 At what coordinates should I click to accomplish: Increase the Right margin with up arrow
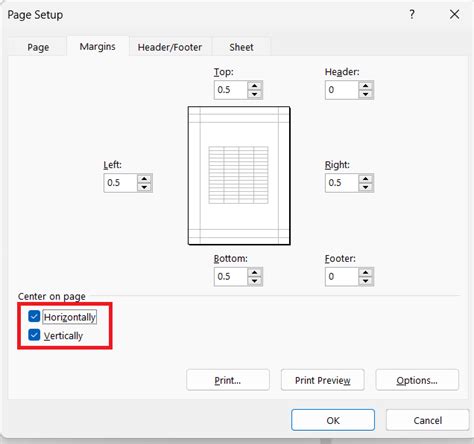tap(366, 179)
